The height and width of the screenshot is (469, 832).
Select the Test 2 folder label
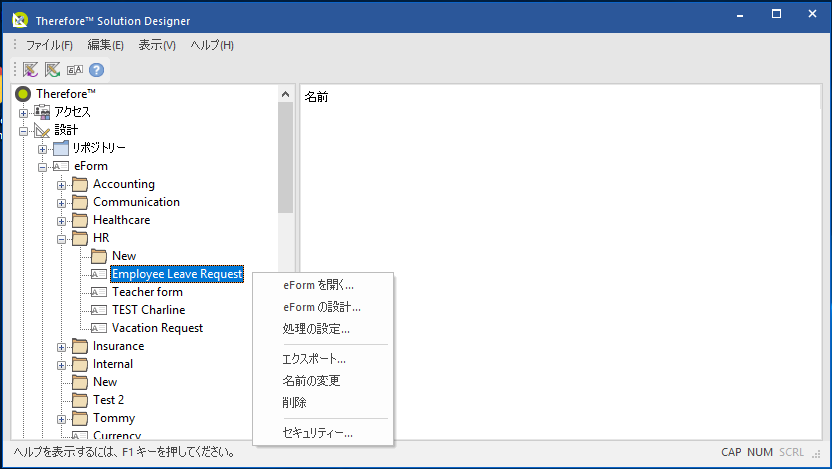[108, 399]
